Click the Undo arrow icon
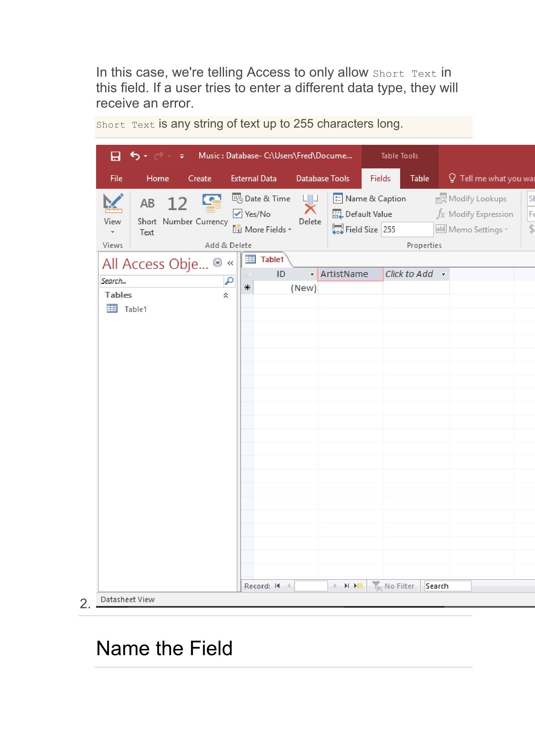535x756 pixels. pos(135,156)
